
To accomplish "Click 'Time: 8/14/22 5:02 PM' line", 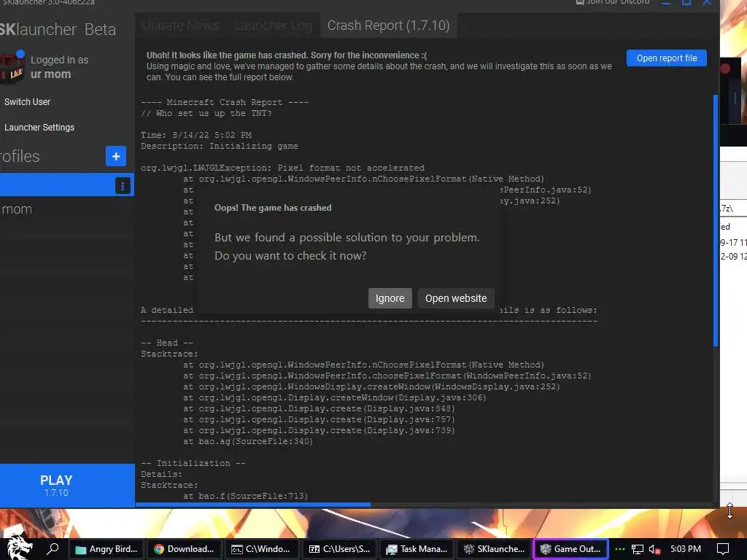I will click(196, 135).
